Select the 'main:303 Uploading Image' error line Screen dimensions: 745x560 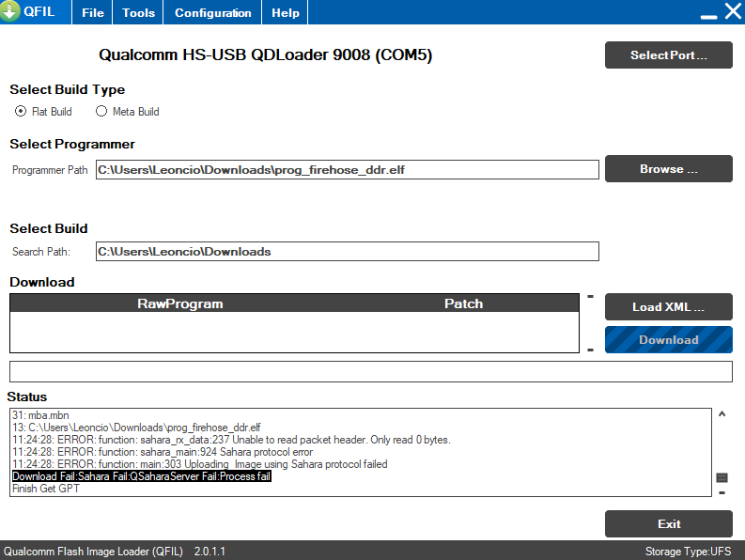tap(200, 464)
